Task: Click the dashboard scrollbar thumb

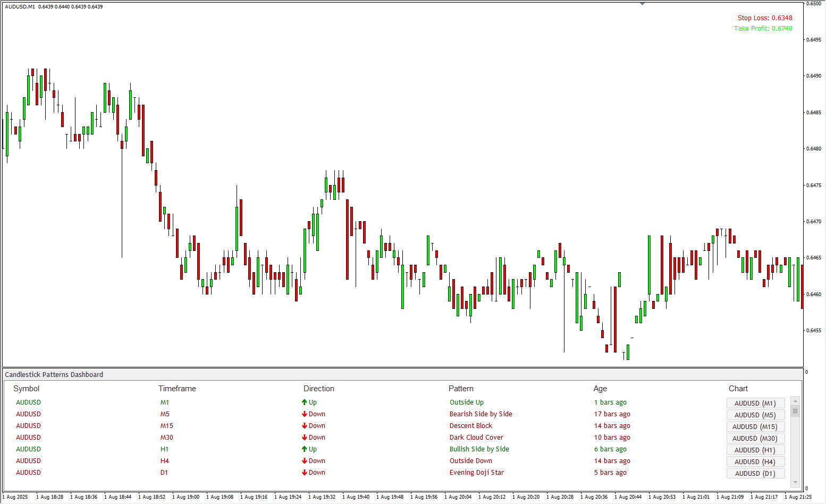Action: [795, 410]
